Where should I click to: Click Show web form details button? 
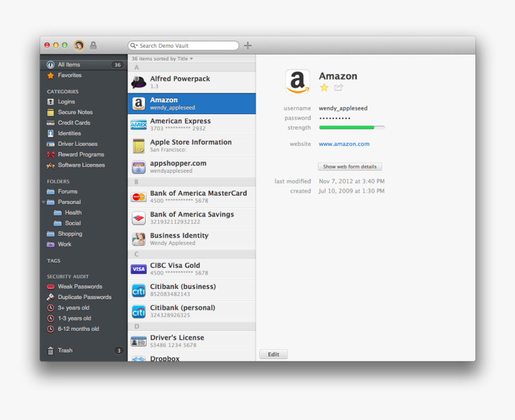coord(350,166)
